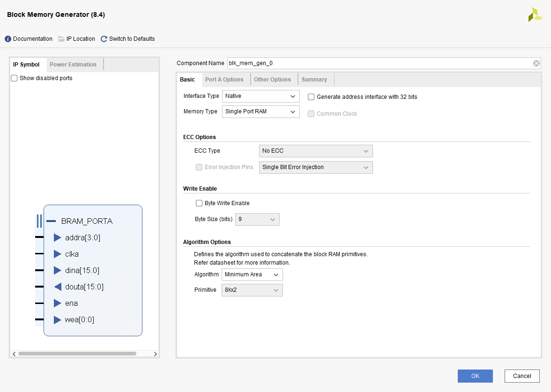Switch to the Port A Options tab
The image size is (551, 392).
pos(224,80)
